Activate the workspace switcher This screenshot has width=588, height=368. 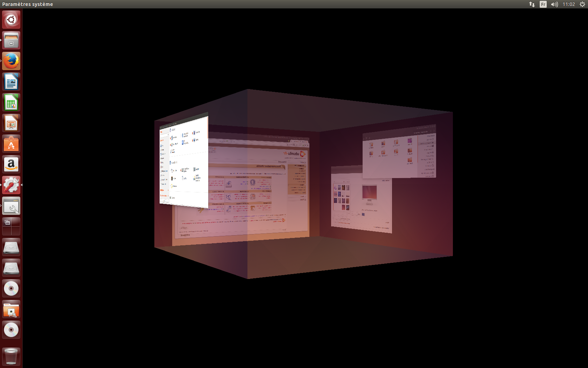pyautogui.click(x=11, y=226)
